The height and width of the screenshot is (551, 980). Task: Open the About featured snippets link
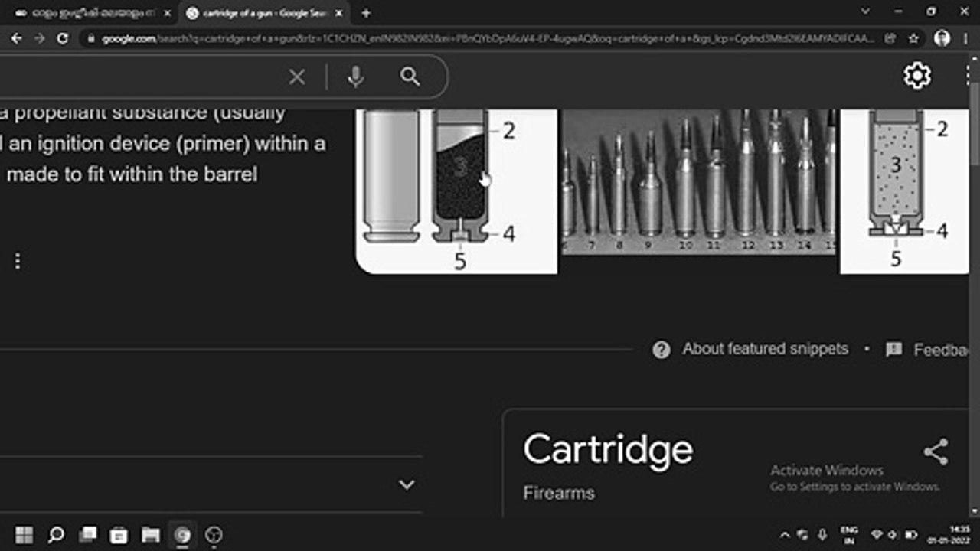(766, 349)
